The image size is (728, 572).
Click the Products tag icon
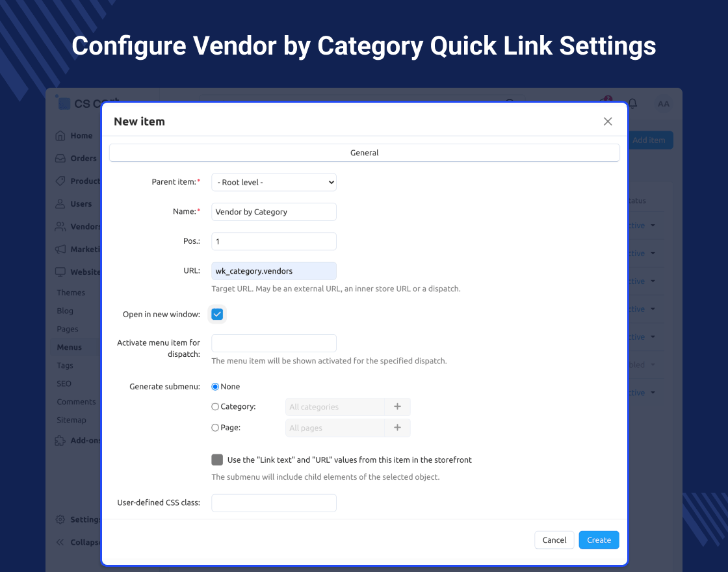pyautogui.click(x=60, y=181)
